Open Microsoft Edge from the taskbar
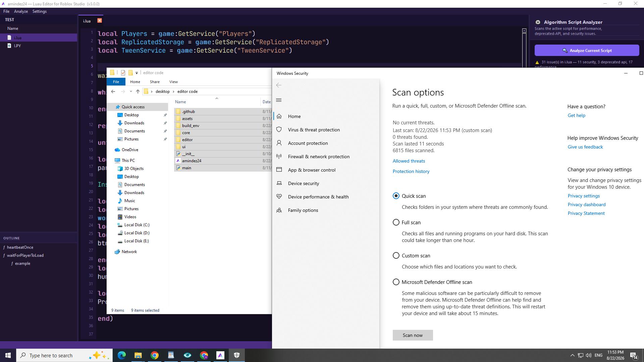The height and width of the screenshot is (362, 644). tap(121, 355)
